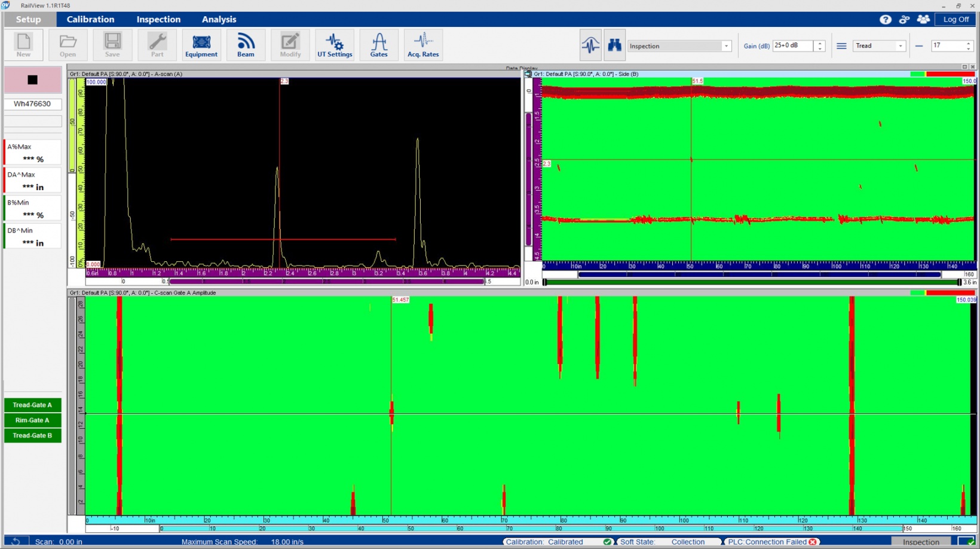980x549 pixels.
Task: Toggle the Tread-Gate A button
Action: [32, 405]
